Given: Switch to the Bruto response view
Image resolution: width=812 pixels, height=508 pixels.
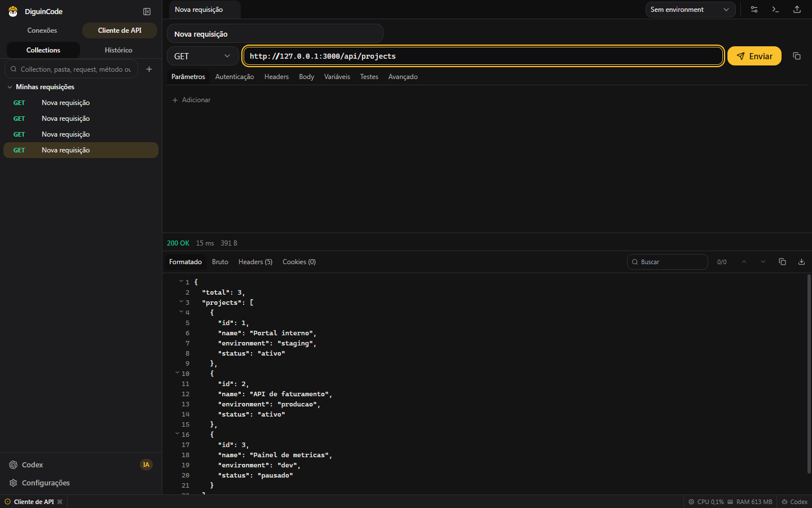Looking at the screenshot, I should pyautogui.click(x=220, y=262).
